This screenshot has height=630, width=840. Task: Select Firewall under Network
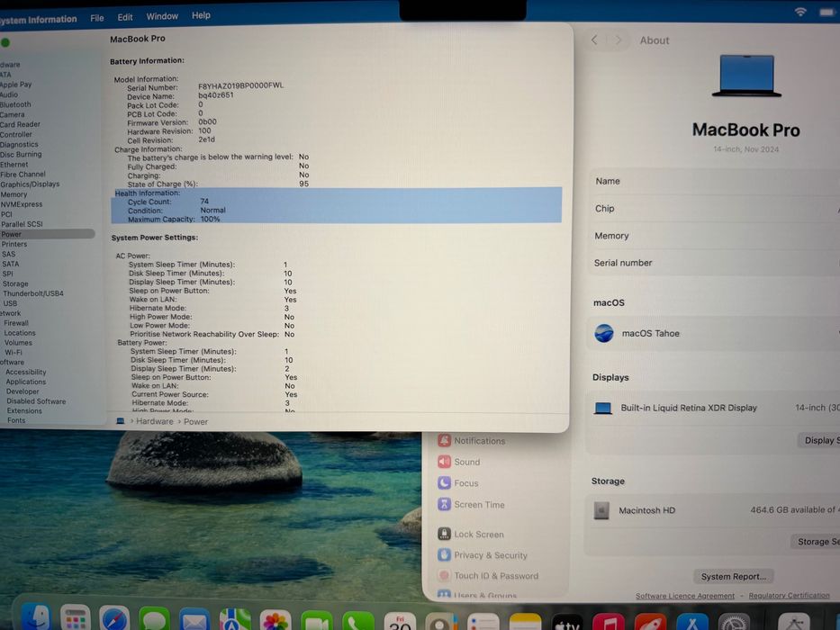pos(16,323)
